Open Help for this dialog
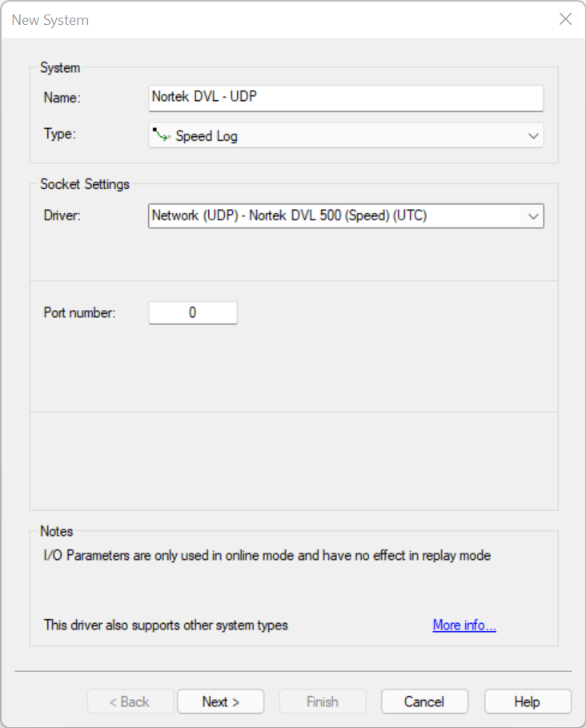Screen dimensions: 586x728 [x=527, y=702]
